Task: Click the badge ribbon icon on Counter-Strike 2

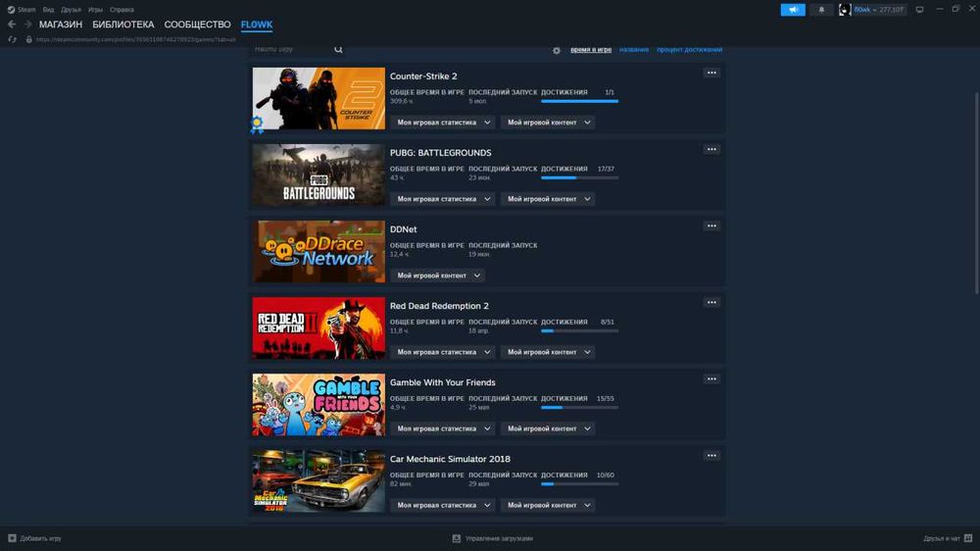Action: click(x=257, y=125)
